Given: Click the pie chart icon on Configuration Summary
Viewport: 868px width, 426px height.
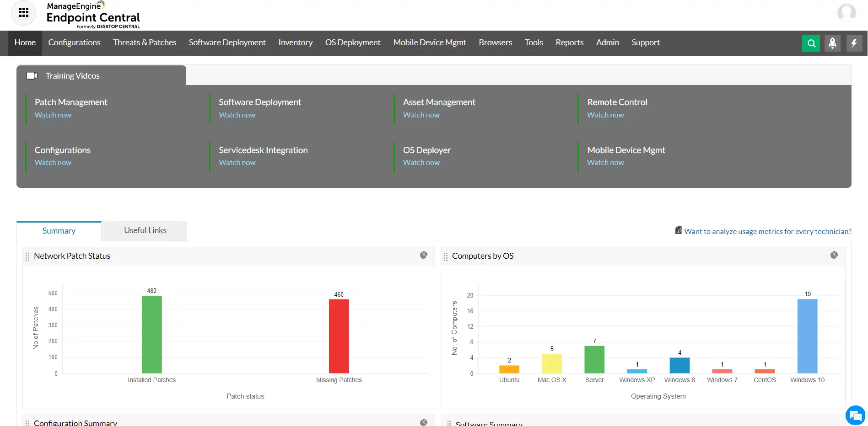Looking at the screenshot, I should [423, 422].
